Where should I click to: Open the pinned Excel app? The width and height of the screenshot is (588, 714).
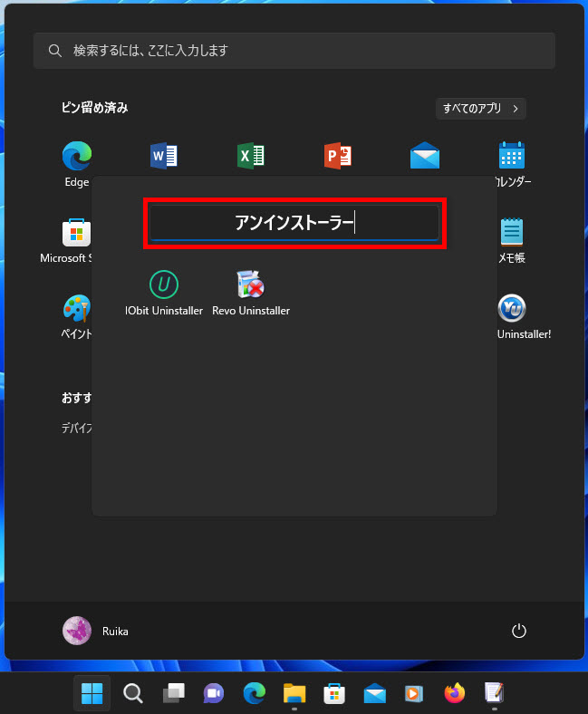click(x=251, y=156)
